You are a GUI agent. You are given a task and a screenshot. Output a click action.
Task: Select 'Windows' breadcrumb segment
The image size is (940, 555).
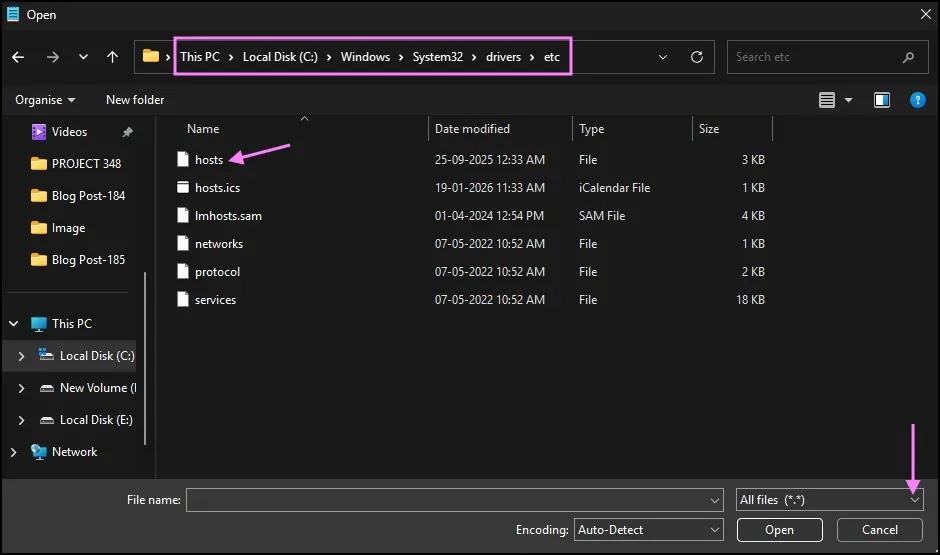click(365, 57)
